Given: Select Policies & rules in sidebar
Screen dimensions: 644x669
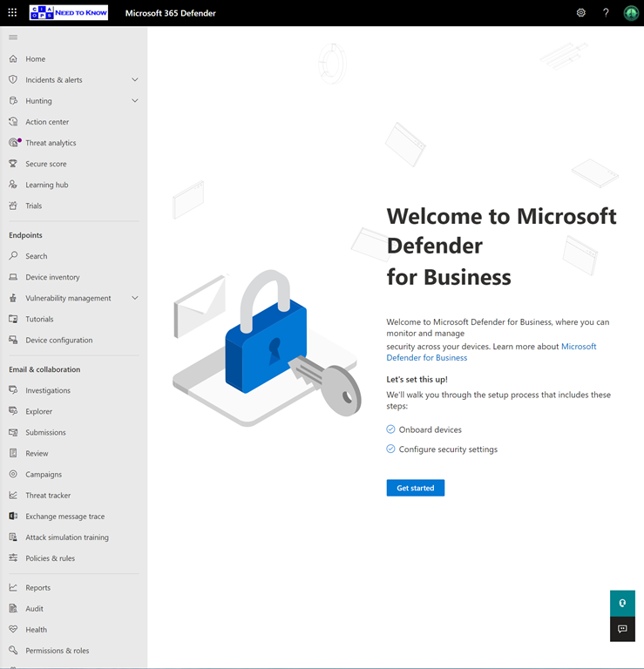Looking at the screenshot, I should [50, 558].
